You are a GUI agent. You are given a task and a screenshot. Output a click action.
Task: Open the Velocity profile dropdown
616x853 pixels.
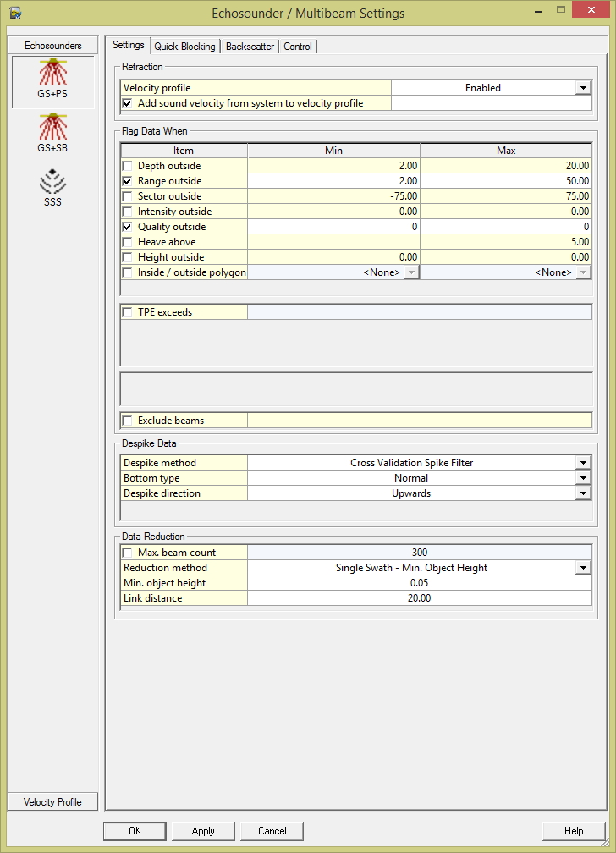coord(582,88)
